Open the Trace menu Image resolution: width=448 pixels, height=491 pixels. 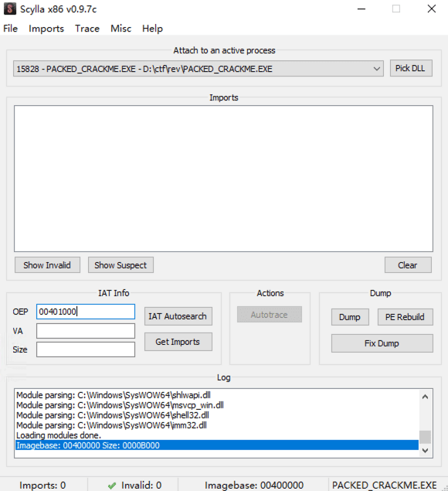(x=87, y=29)
